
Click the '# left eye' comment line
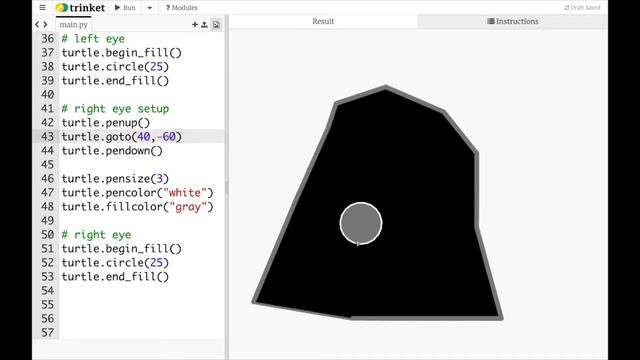tap(93, 39)
